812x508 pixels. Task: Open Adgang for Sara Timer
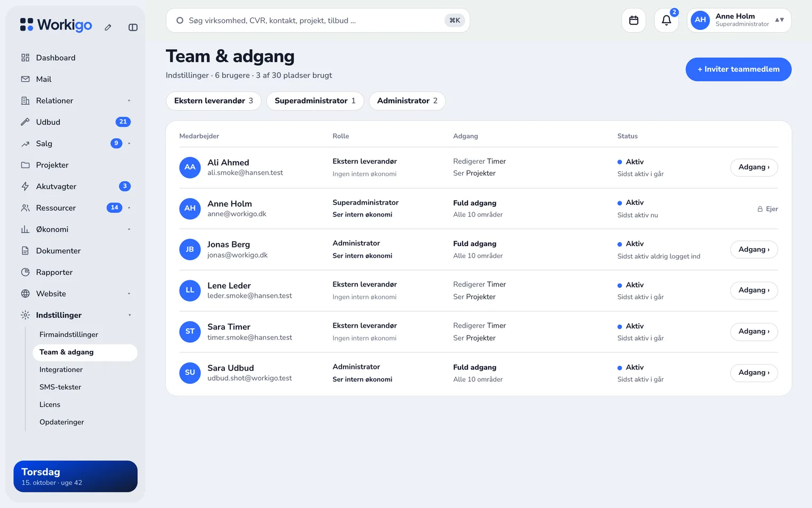tap(754, 332)
